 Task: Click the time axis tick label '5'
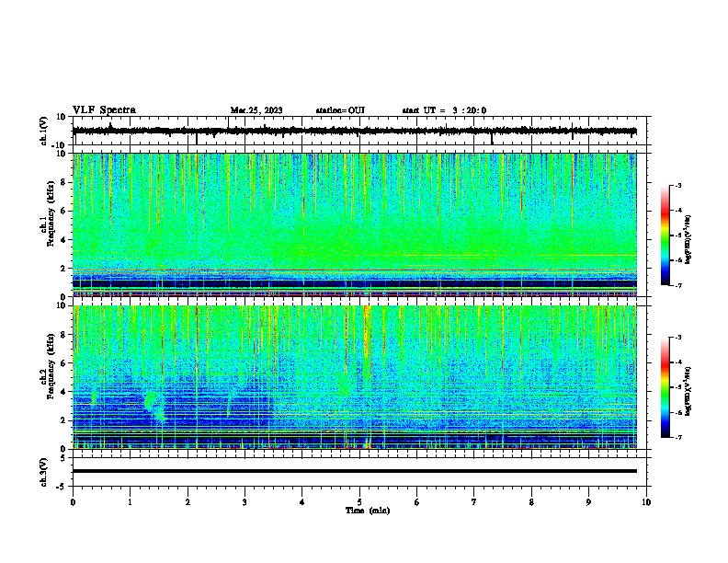(x=359, y=502)
